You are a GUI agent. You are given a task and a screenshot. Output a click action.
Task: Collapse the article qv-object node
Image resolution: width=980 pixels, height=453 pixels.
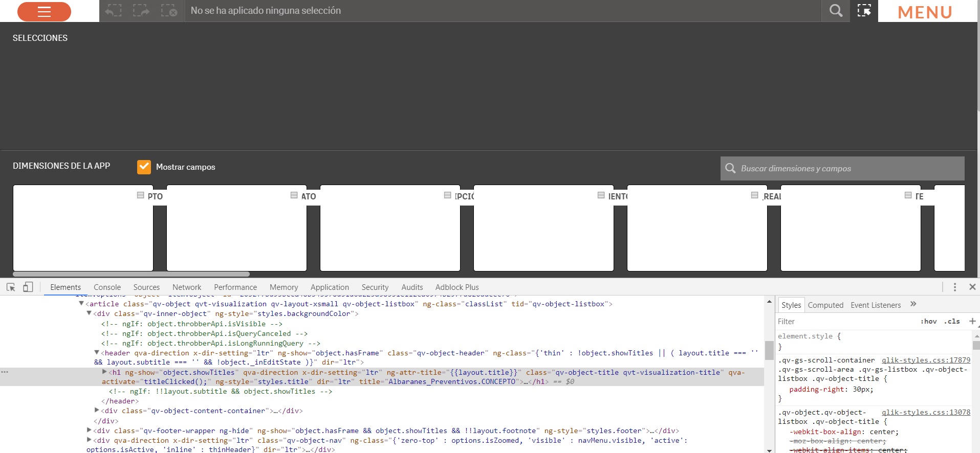pyautogui.click(x=81, y=303)
